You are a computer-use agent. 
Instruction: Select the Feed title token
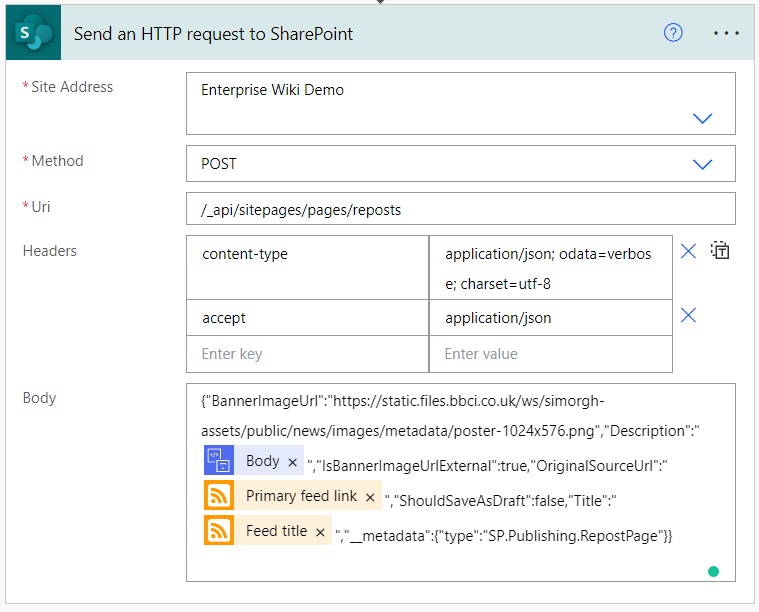click(x=268, y=530)
